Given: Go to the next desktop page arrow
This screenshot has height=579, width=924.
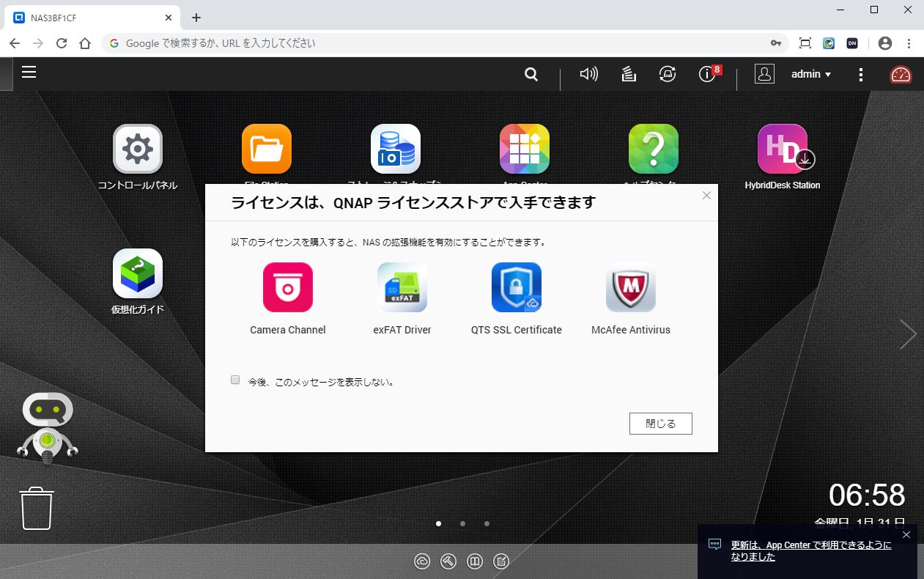Looking at the screenshot, I should coord(908,334).
